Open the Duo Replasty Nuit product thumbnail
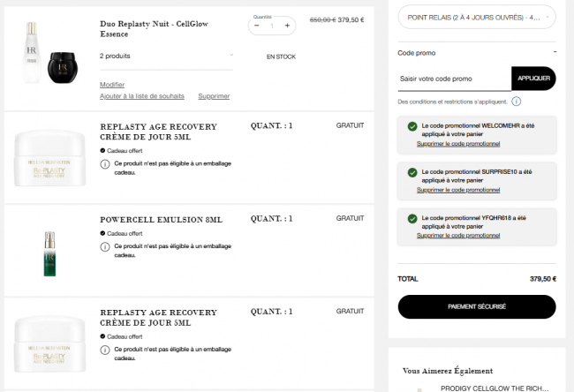574x392 pixels. click(x=50, y=52)
